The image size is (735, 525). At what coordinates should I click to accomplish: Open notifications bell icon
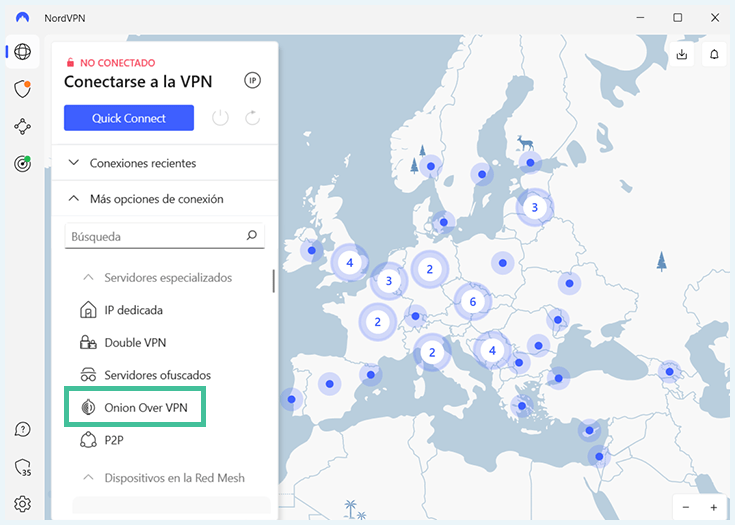[x=714, y=54]
